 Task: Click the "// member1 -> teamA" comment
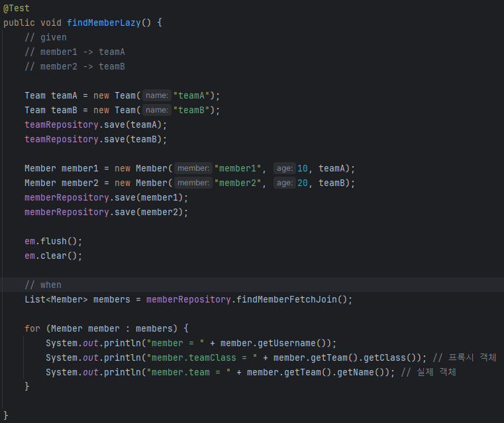[75, 52]
